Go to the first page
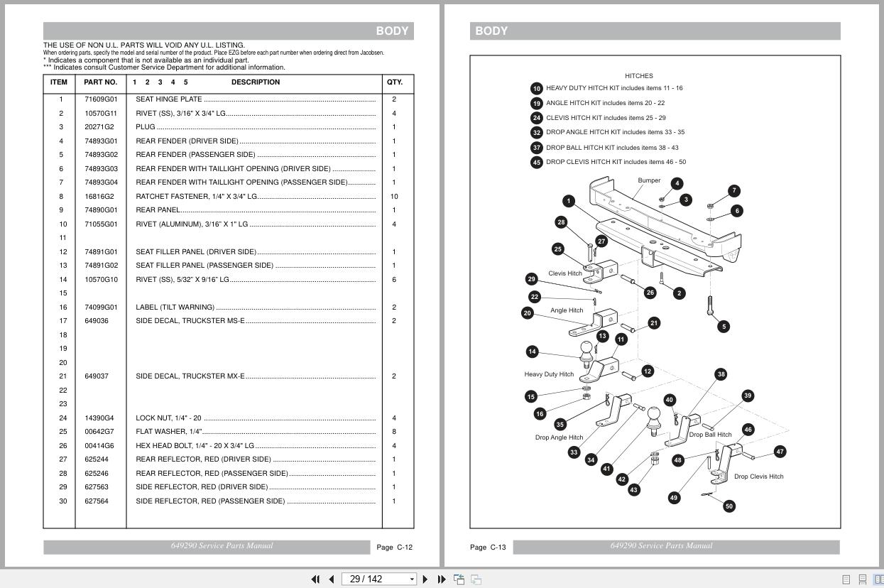The height and width of the screenshot is (588, 884). pyautogui.click(x=316, y=579)
